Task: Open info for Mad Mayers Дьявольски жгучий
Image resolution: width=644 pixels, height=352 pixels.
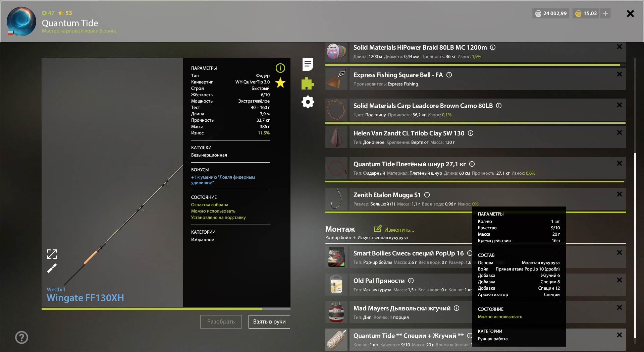Action: point(457,308)
